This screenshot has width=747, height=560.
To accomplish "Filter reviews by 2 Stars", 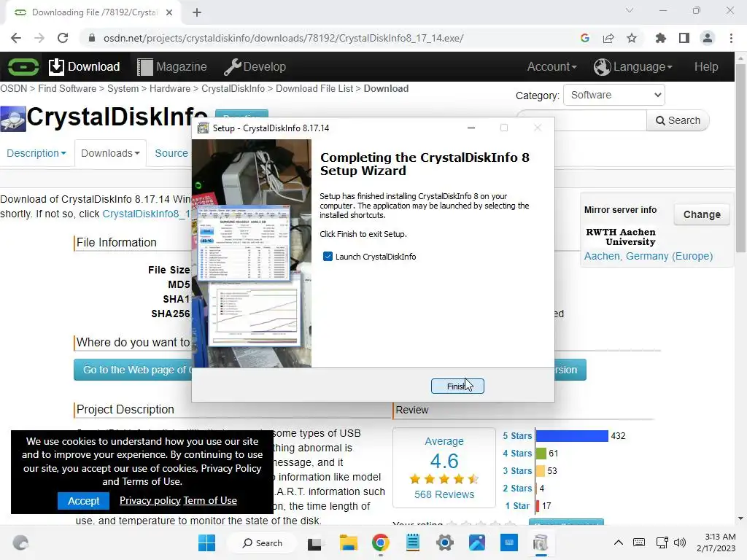I will click(x=517, y=488).
